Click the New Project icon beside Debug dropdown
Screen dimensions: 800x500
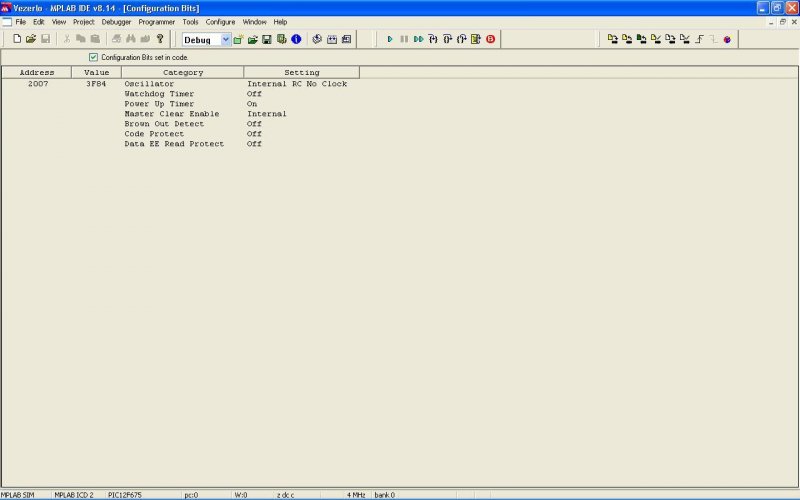(x=238, y=39)
